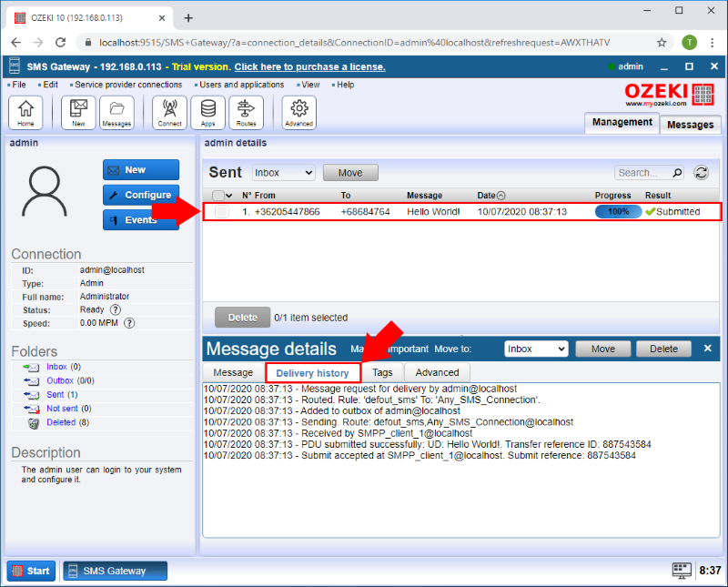This screenshot has width=728, height=587.
Task: Select the Tags tab
Action: [382, 372]
